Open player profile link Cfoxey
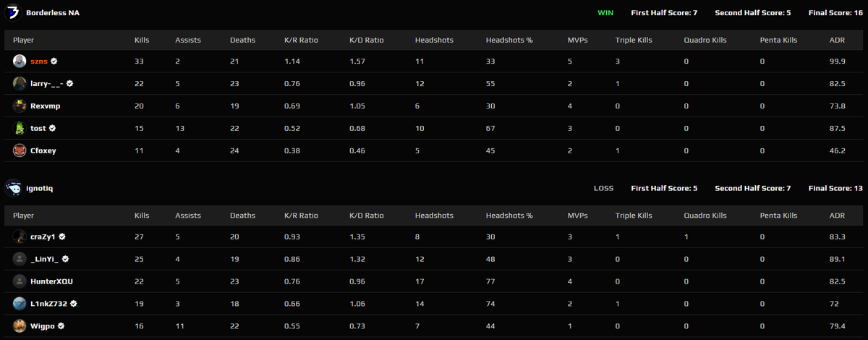This screenshot has width=868, height=340. (x=43, y=150)
